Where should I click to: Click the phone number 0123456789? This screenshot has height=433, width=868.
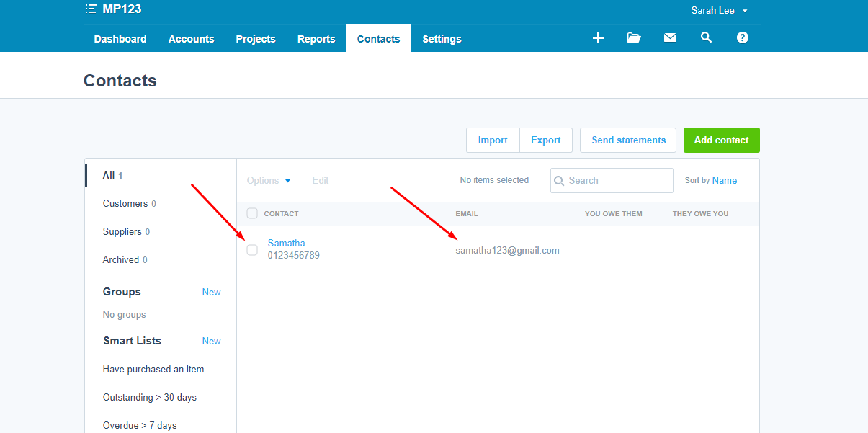(x=294, y=255)
